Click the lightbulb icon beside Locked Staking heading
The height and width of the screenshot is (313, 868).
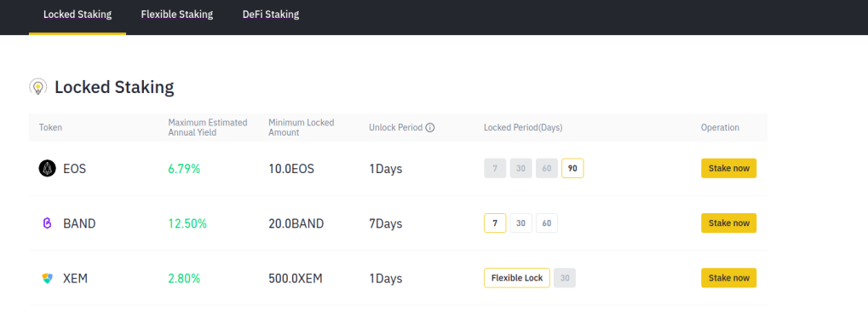38,87
